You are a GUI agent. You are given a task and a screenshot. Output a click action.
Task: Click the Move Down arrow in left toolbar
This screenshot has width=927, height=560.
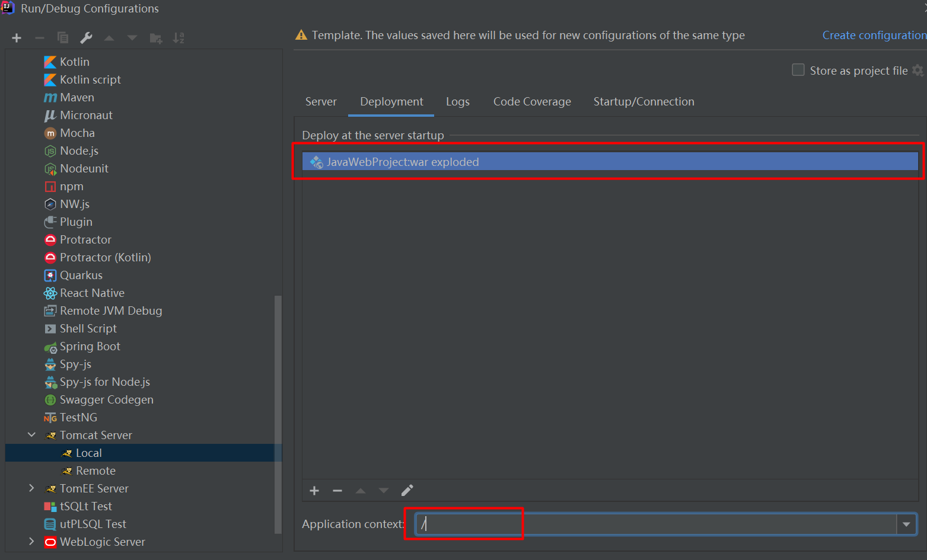point(132,38)
